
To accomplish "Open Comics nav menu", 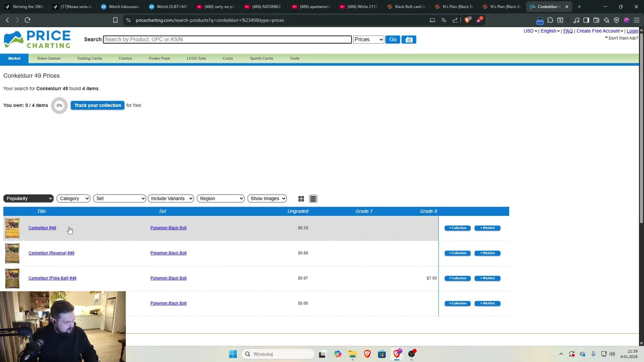I will tap(125, 58).
